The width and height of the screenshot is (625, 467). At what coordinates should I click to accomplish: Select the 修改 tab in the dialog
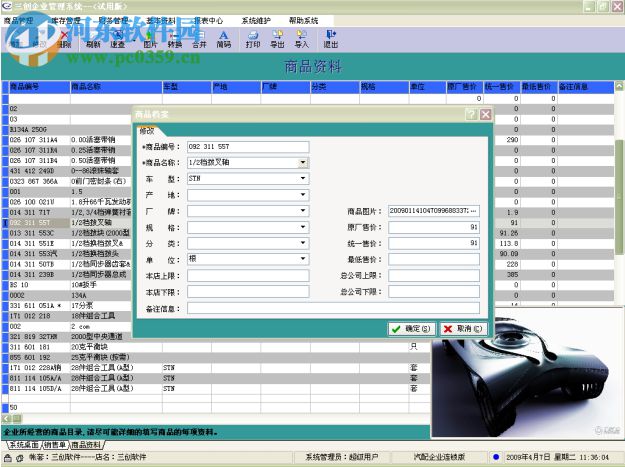147,131
